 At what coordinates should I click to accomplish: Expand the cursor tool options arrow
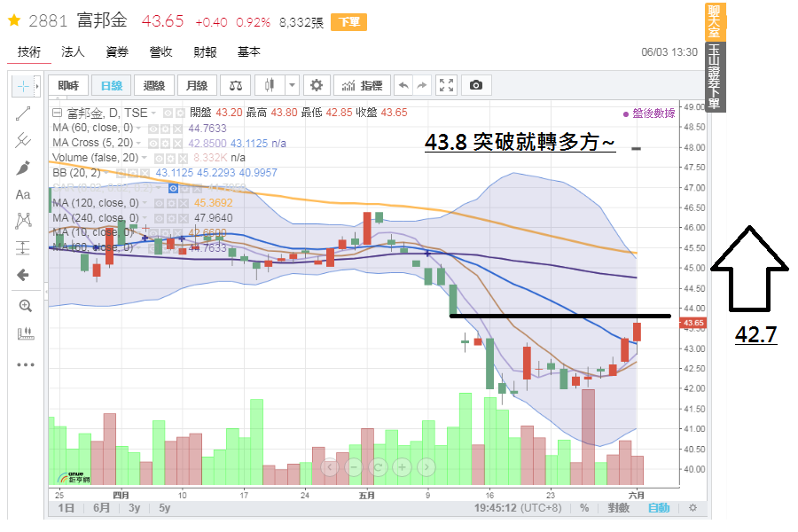[x=36, y=87]
